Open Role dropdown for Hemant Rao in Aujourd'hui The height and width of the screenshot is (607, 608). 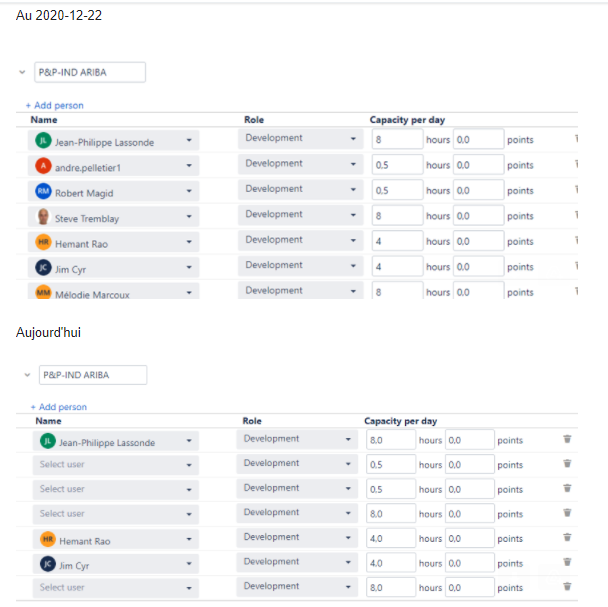click(x=297, y=537)
